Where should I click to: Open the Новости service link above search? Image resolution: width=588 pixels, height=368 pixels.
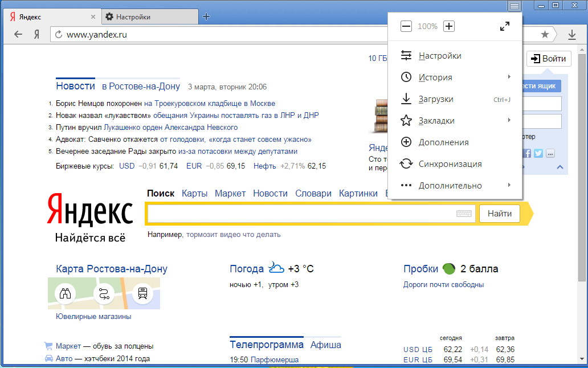tap(270, 193)
